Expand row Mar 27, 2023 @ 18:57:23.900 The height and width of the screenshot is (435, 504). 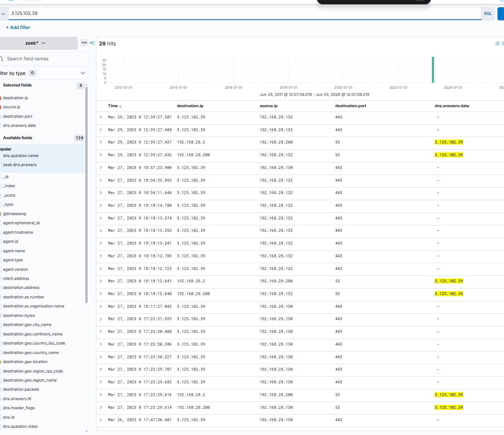click(101, 168)
